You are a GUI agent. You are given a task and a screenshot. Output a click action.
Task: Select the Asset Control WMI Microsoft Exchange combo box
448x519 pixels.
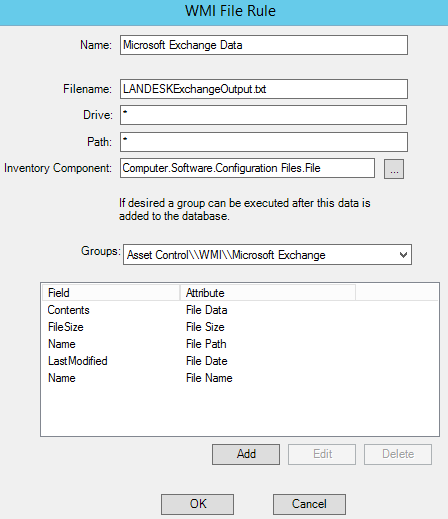(x=267, y=255)
